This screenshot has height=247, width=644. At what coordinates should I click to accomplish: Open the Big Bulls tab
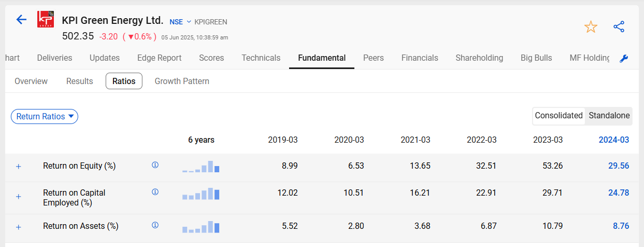(x=536, y=58)
